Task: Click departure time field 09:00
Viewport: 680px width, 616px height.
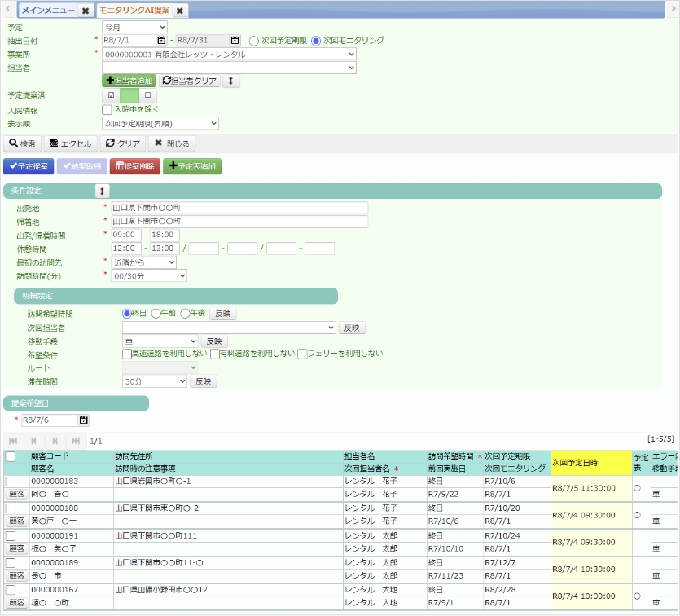Action: coord(126,235)
